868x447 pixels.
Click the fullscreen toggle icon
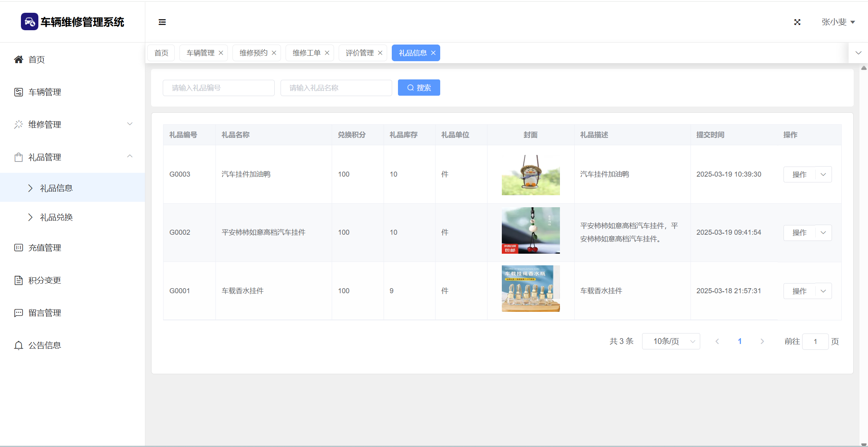(797, 22)
